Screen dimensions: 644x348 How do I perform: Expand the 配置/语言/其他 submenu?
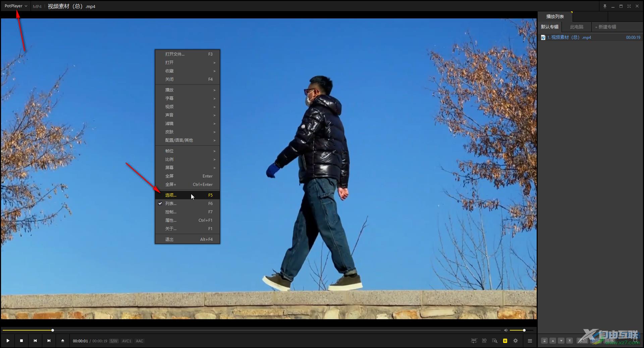tap(187, 140)
